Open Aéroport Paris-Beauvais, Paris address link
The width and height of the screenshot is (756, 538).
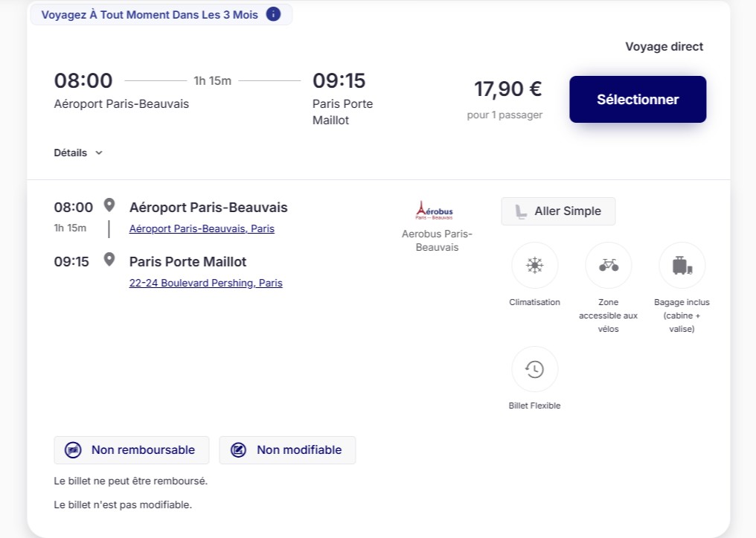click(x=202, y=229)
